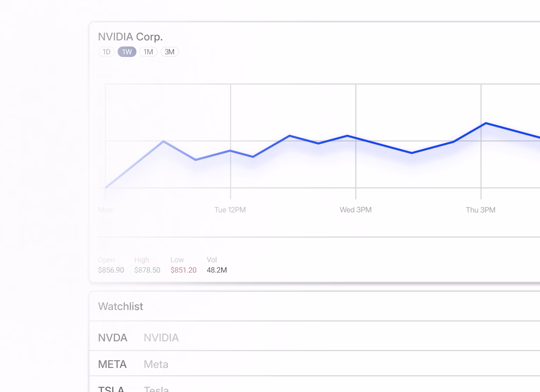Click the Wed 3PM axis label
This screenshot has height=392, width=540.
355,210
